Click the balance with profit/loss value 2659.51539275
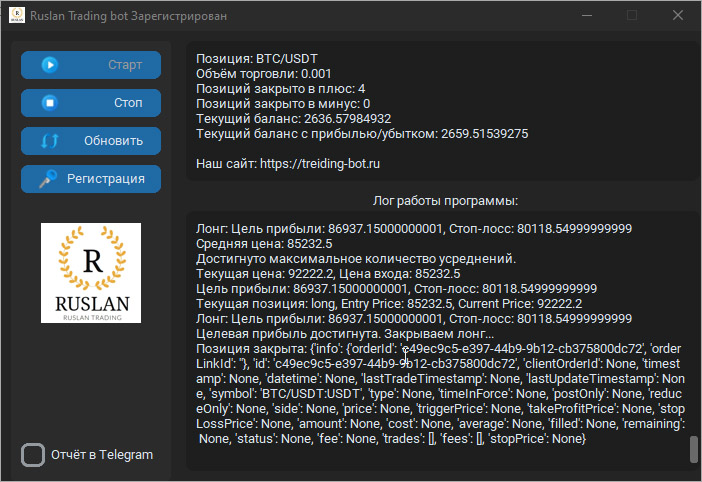The width and height of the screenshot is (702, 482). pyautogui.click(x=485, y=134)
